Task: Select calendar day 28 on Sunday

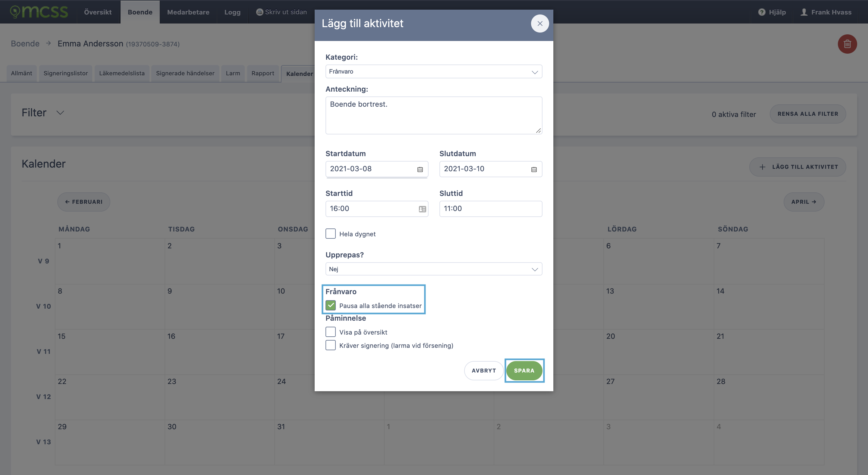Action: pos(769,397)
